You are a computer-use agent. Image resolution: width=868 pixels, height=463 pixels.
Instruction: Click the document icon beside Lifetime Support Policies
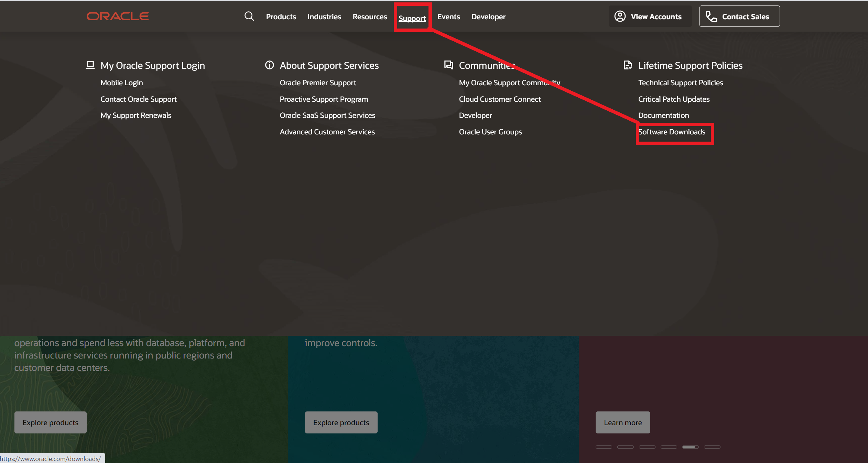[x=628, y=65]
